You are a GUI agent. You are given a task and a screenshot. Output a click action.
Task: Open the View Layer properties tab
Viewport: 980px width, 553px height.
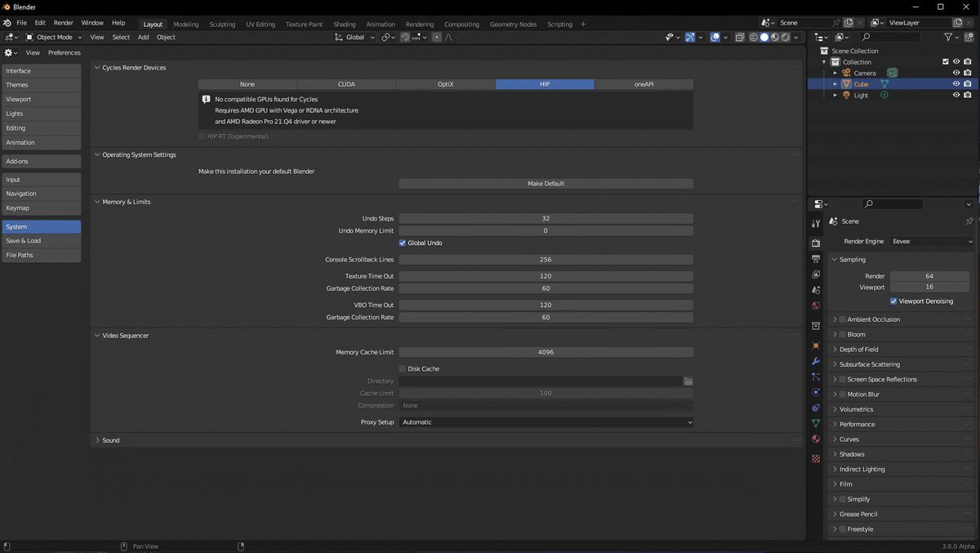815,274
